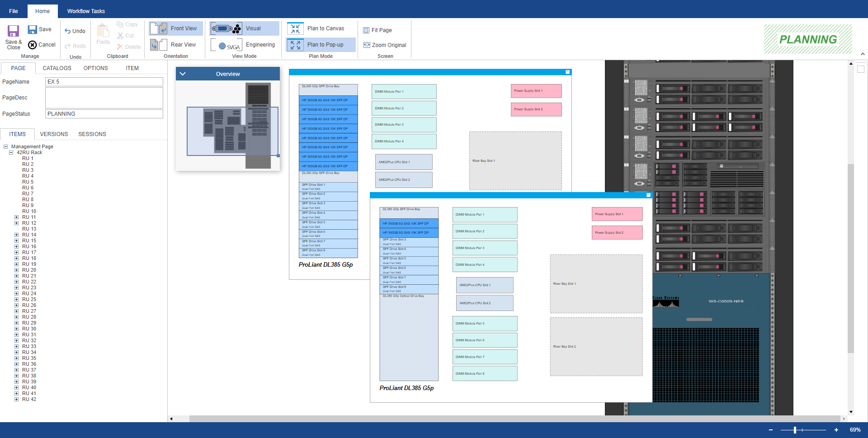Click the Redo arrow icon
Viewport: 868px width, 438px height.
tap(67, 46)
